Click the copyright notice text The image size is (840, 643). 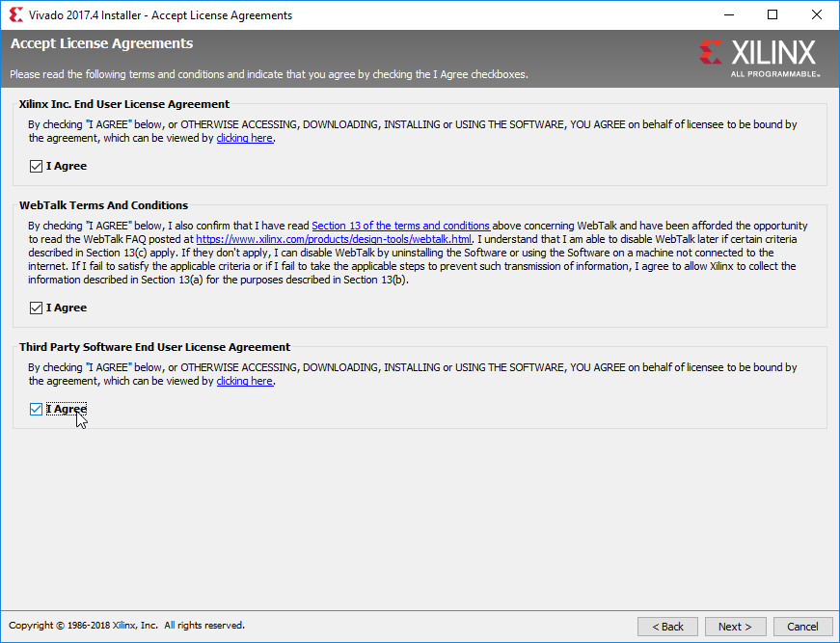126,626
